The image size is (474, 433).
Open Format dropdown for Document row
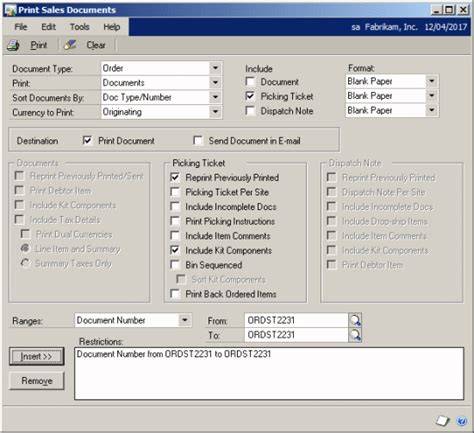(432, 81)
